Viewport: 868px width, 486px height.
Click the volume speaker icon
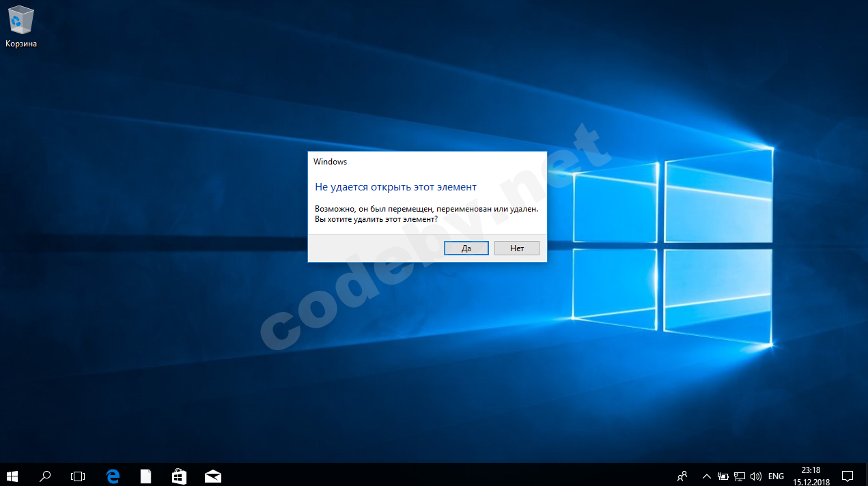pyautogui.click(x=756, y=476)
